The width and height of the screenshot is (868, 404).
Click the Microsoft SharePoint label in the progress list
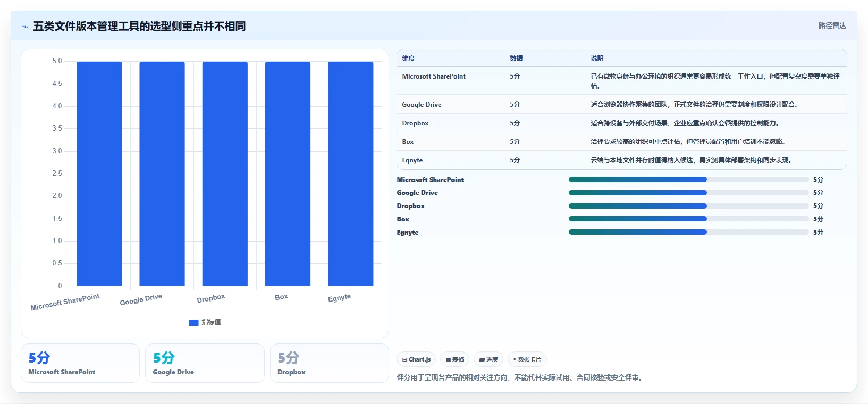point(430,180)
